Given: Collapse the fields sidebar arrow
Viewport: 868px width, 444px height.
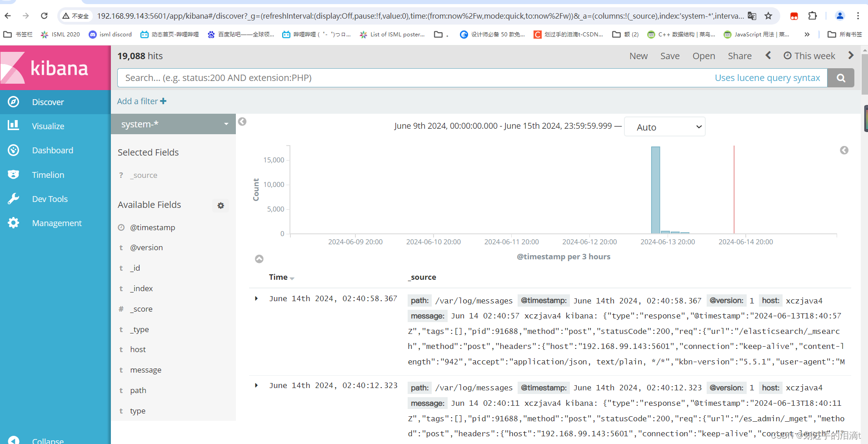Looking at the screenshot, I should 242,121.
